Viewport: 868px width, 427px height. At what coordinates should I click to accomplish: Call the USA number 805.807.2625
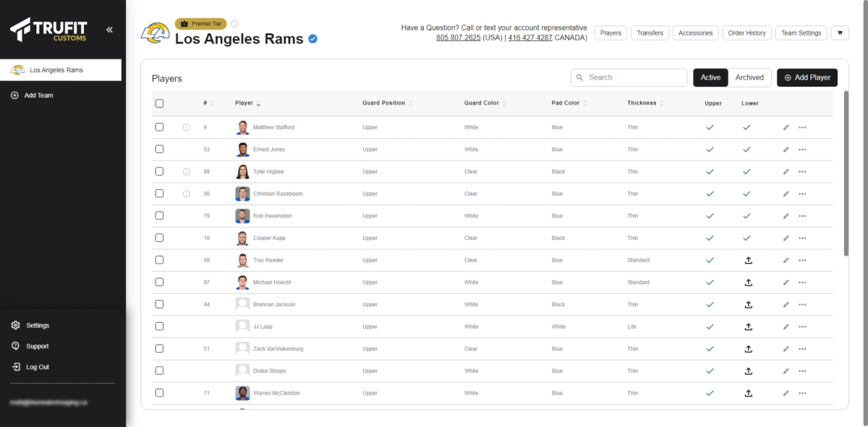[x=459, y=38]
